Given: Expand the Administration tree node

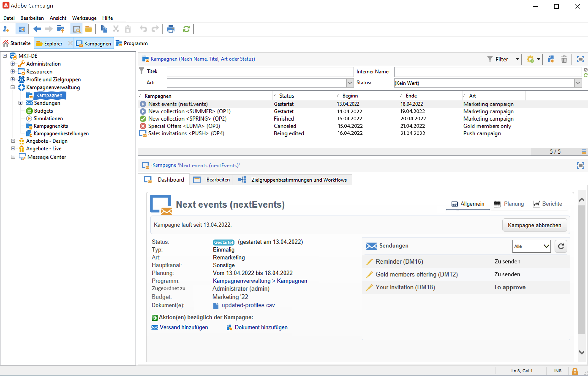Looking at the screenshot, I should pos(13,64).
